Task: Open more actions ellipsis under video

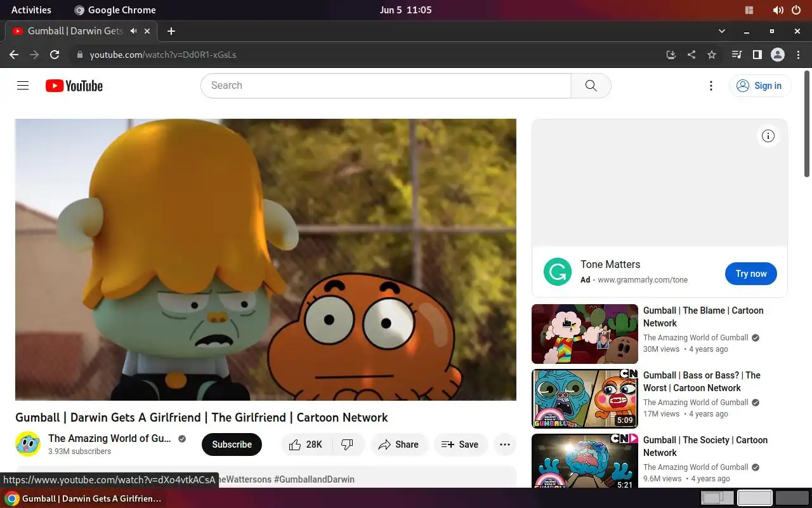Action: click(505, 444)
